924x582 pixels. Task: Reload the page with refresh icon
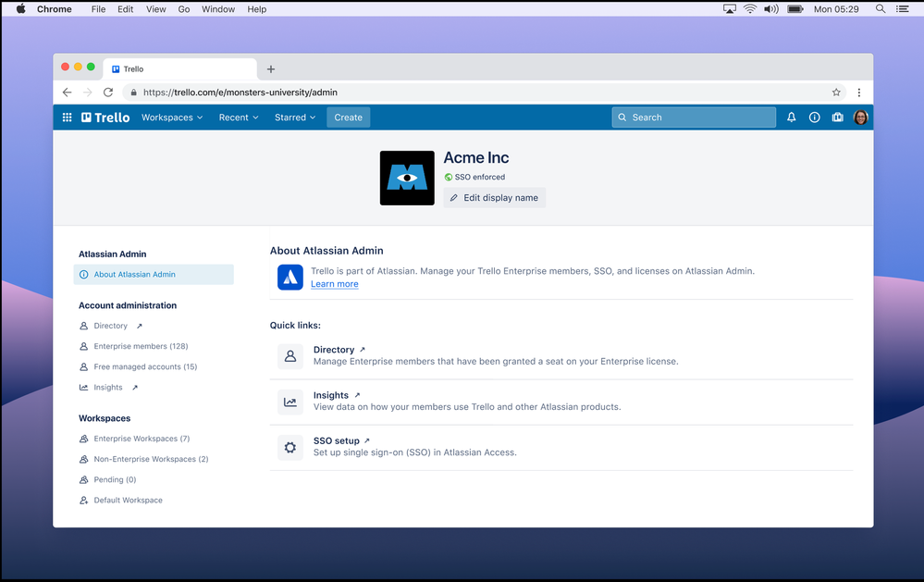[x=108, y=92]
